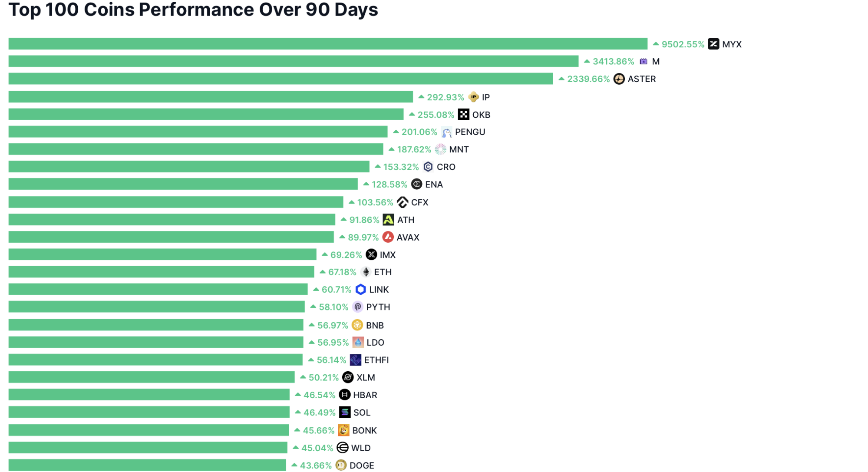Click the chart title heading
The image size is (868, 472).
[x=193, y=10]
